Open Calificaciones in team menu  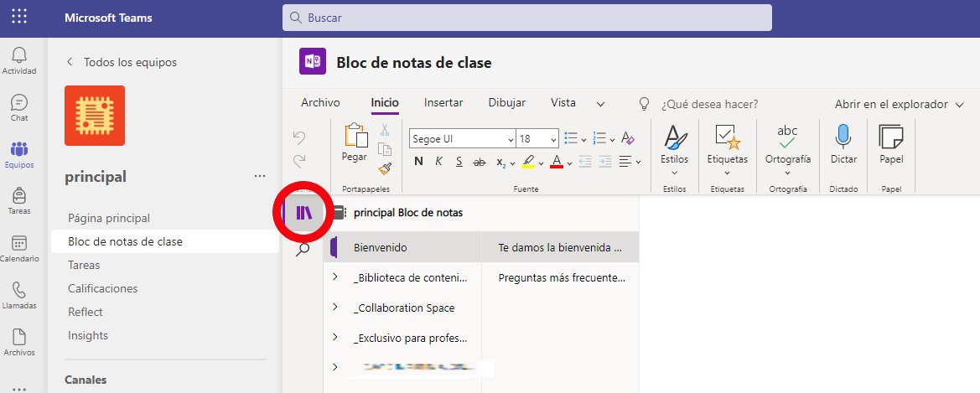click(102, 288)
